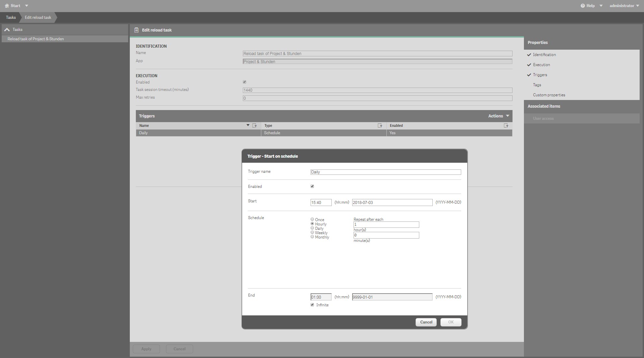
Task: Open the Enabled column filter icon
Action: (x=506, y=125)
